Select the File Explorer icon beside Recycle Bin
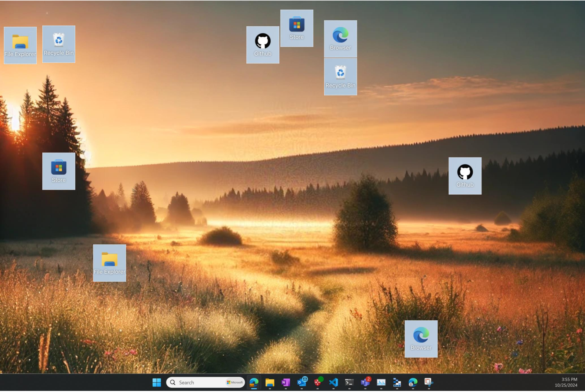 coord(20,45)
